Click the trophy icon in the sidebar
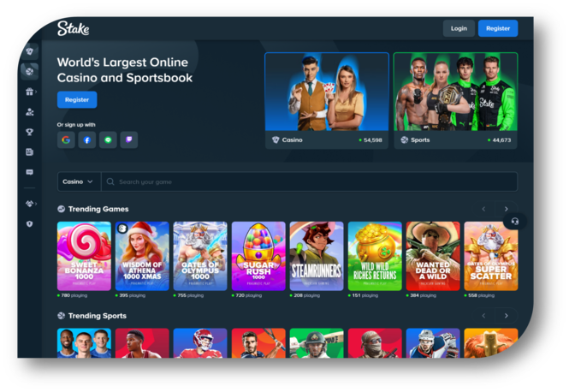 click(x=30, y=132)
